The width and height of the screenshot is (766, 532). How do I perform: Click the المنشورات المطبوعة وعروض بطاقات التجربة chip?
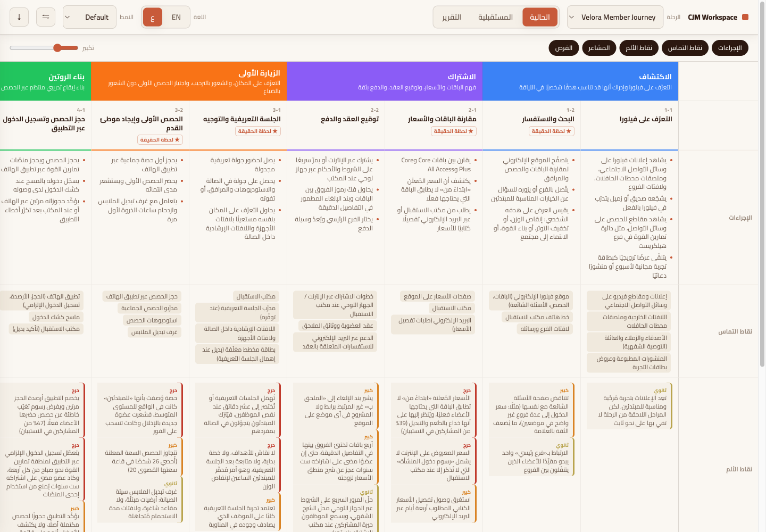coord(629,363)
